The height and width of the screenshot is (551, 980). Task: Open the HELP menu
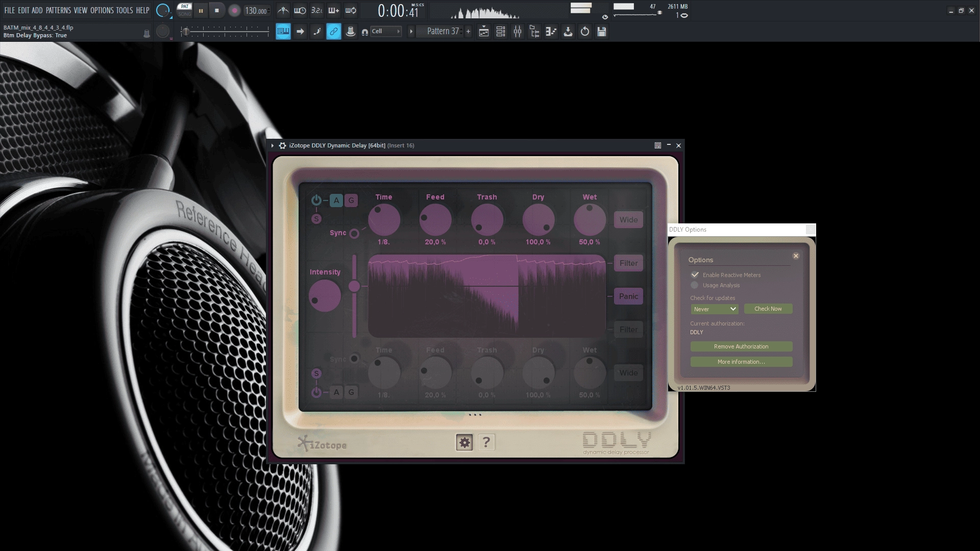pos(142,10)
